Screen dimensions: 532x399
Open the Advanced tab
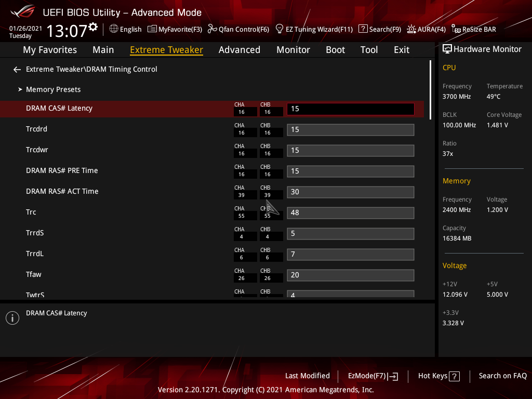(x=240, y=50)
